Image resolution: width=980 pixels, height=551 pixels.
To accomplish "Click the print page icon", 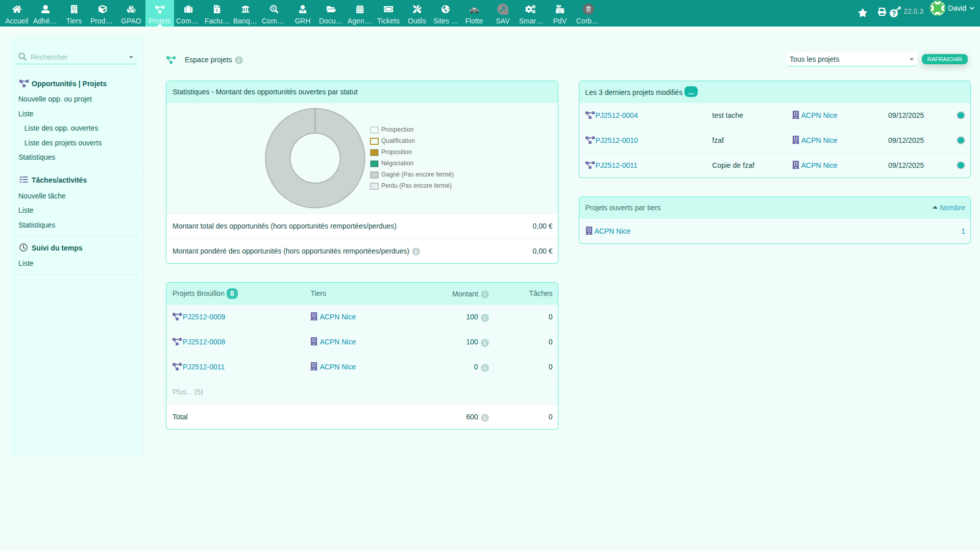I will pyautogui.click(x=881, y=12).
